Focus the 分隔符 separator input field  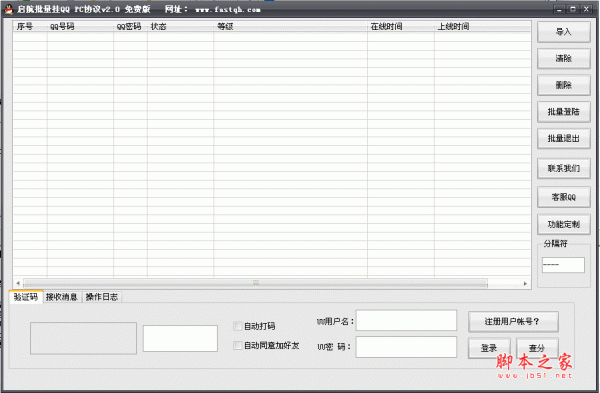tap(563, 265)
